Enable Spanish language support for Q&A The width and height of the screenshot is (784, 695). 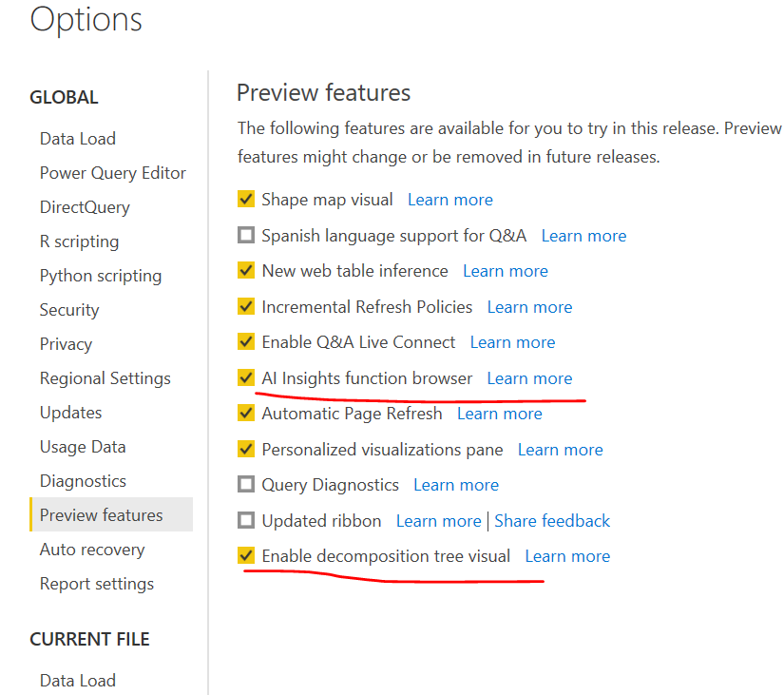(246, 236)
